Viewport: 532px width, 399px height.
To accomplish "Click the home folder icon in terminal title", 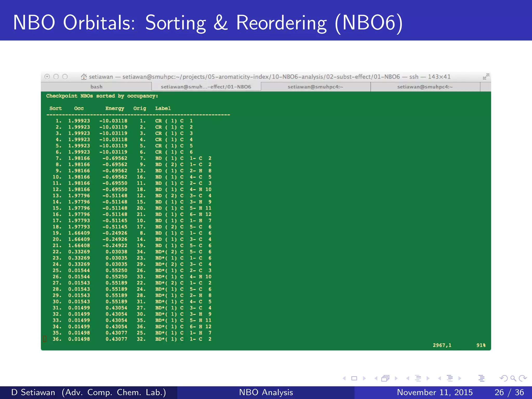I will (84, 77).
